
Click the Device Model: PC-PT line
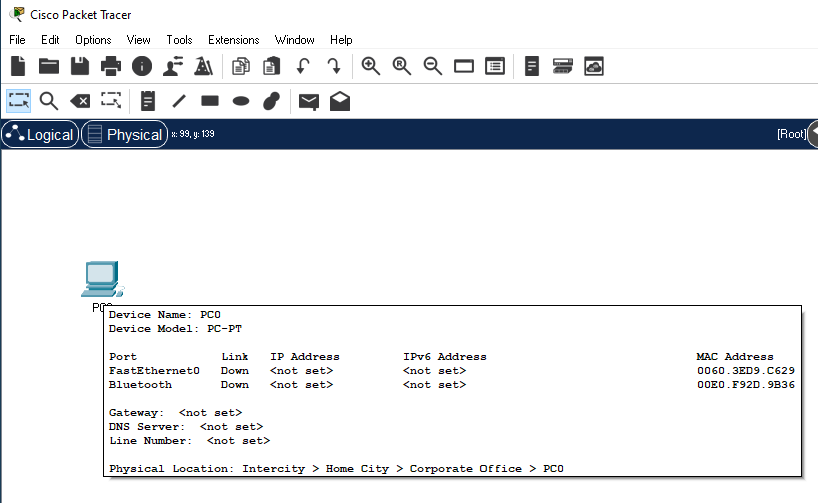point(175,329)
